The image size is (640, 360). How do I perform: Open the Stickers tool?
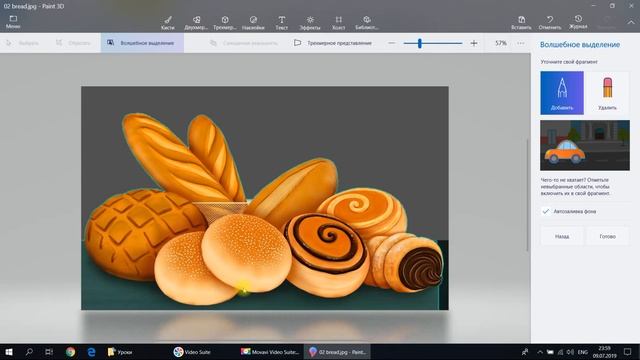253,23
